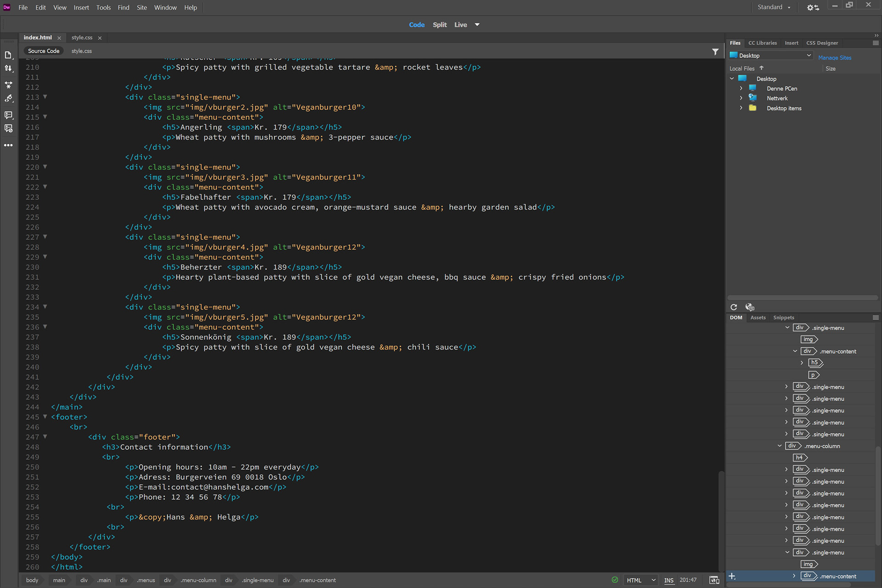
Task: Open the File menu
Action: click(23, 7)
